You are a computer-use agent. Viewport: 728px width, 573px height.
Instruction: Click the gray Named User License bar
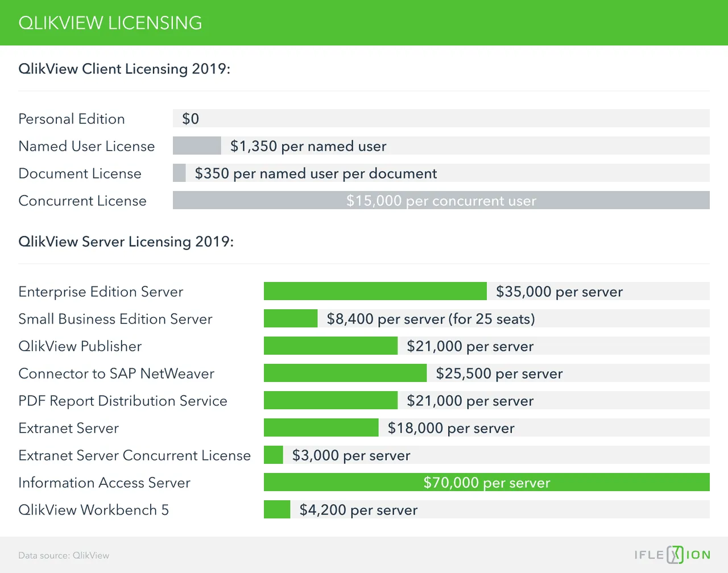point(197,146)
